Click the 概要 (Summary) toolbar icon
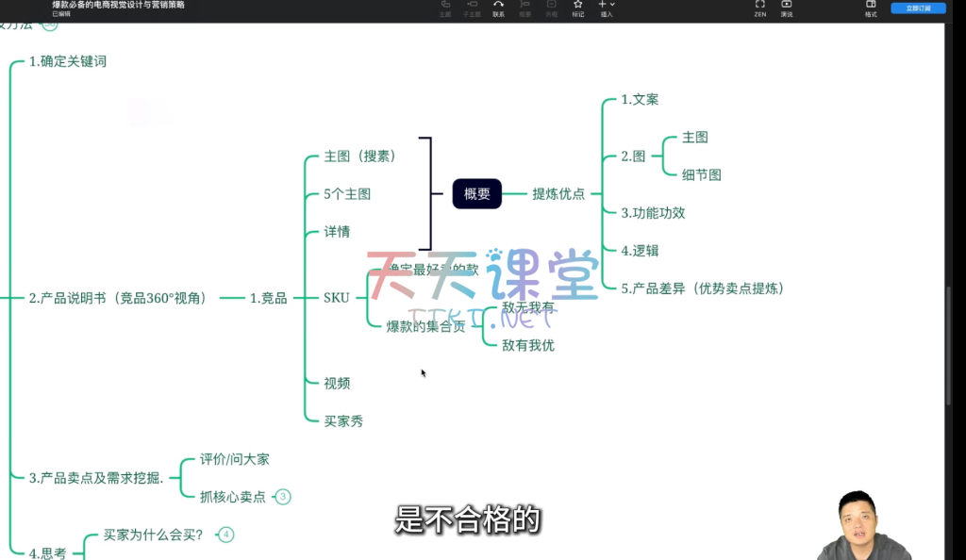 pyautogui.click(x=525, y=8)
